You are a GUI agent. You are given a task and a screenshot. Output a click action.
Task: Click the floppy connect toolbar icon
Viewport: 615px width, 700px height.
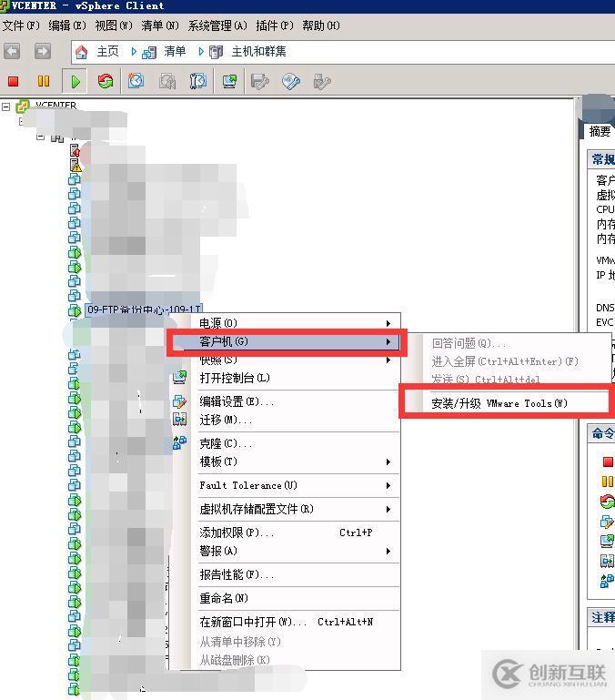tap(260, 82)
